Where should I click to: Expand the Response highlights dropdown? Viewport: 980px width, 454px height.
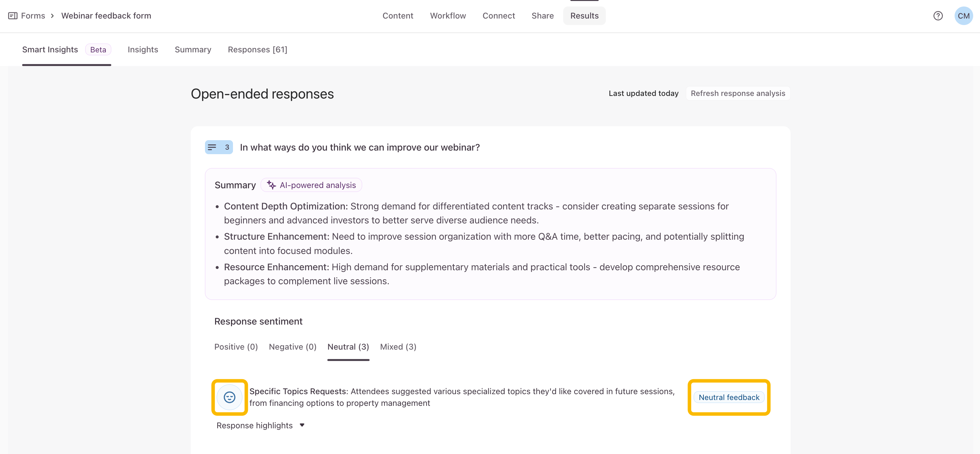point(261,425)
